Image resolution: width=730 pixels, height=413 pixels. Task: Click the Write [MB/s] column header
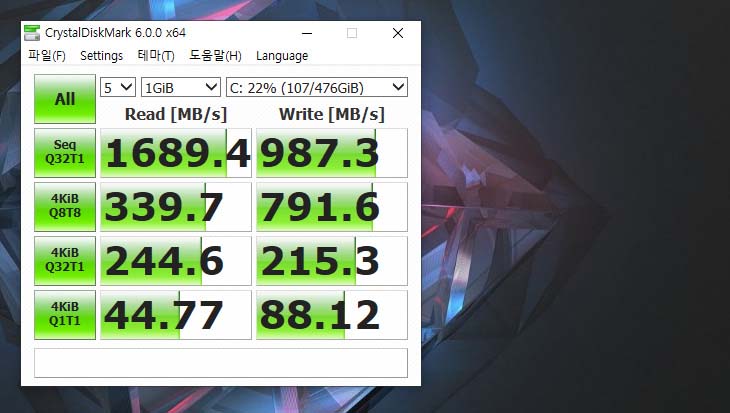332,114
